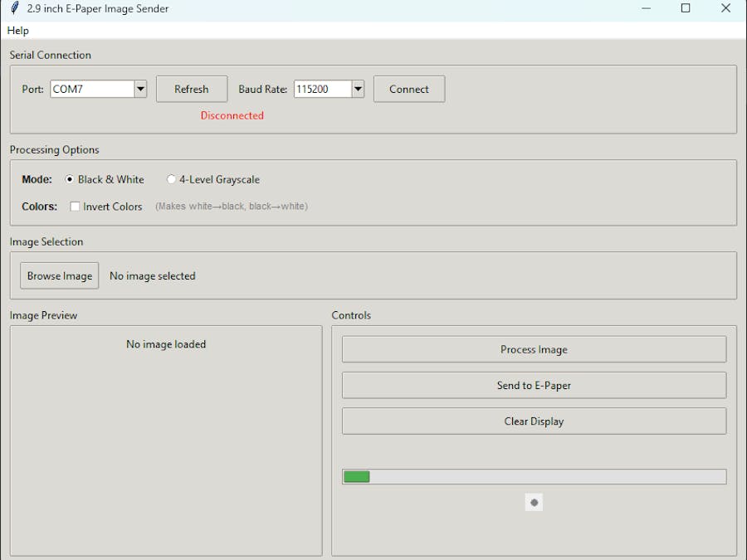The height and width of the screenshot is (560, 747).
Task: Click the COM7 port combo box field
Action: (x=91, y=89)
